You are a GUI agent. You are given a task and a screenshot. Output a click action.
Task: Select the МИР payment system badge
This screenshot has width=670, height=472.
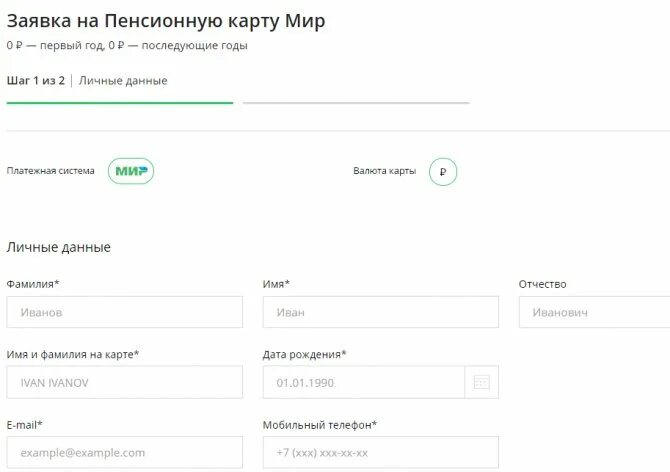(131, 171)
